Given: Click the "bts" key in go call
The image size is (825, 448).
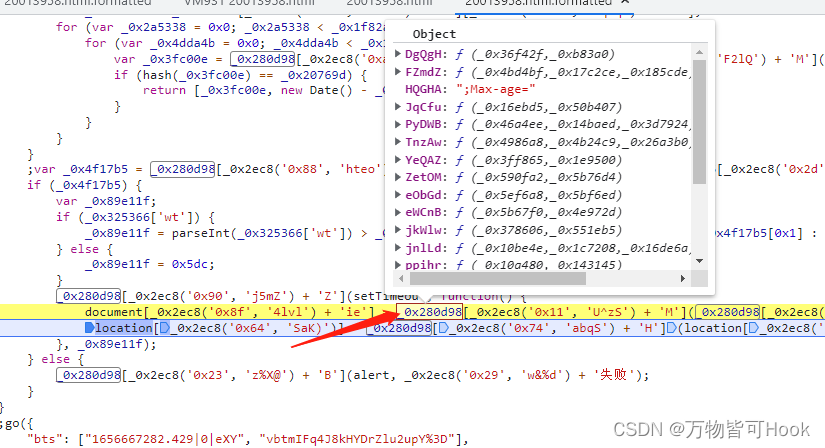Looking at the screenshot, I should pos(45,439).
